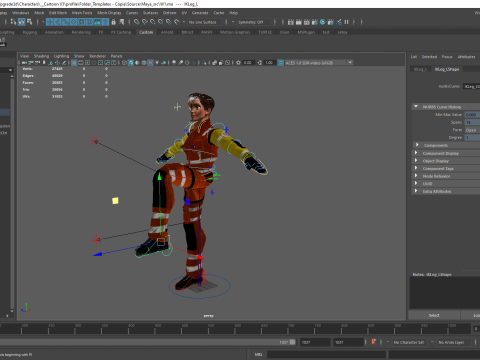Viewport: 480px width, 360px height.
Task: Select the IKLeg_L attribute tab
Action: [x=420, y=69]
